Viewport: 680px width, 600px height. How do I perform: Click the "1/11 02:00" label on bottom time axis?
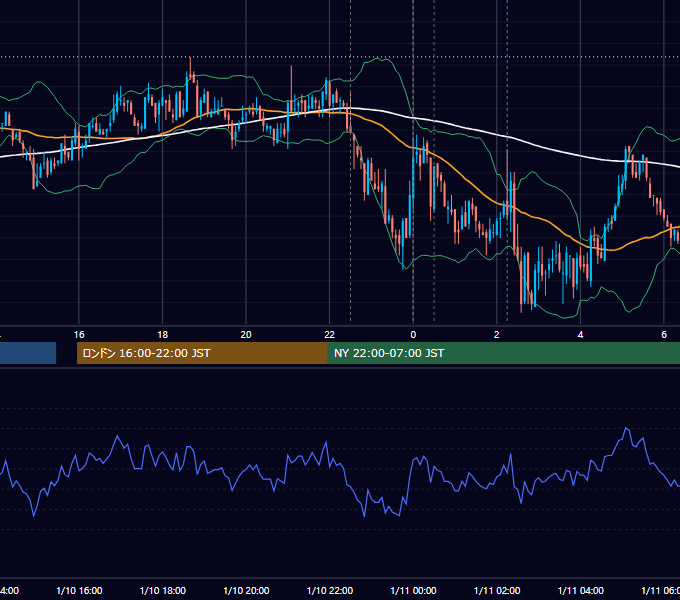pyautogui.click(x=497, y=590)
